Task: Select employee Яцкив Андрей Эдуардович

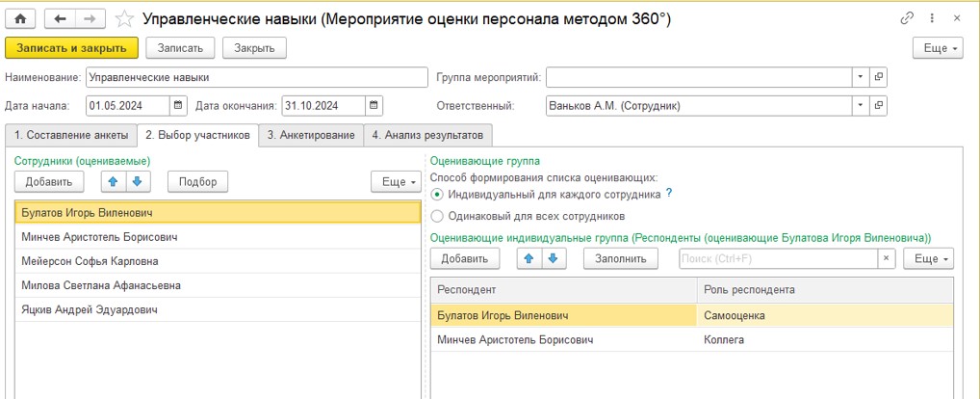Action: [x=219, y=309]
